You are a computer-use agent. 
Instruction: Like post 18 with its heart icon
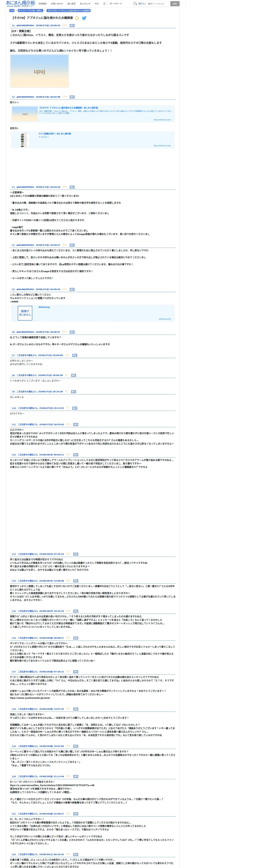[67, 709]
